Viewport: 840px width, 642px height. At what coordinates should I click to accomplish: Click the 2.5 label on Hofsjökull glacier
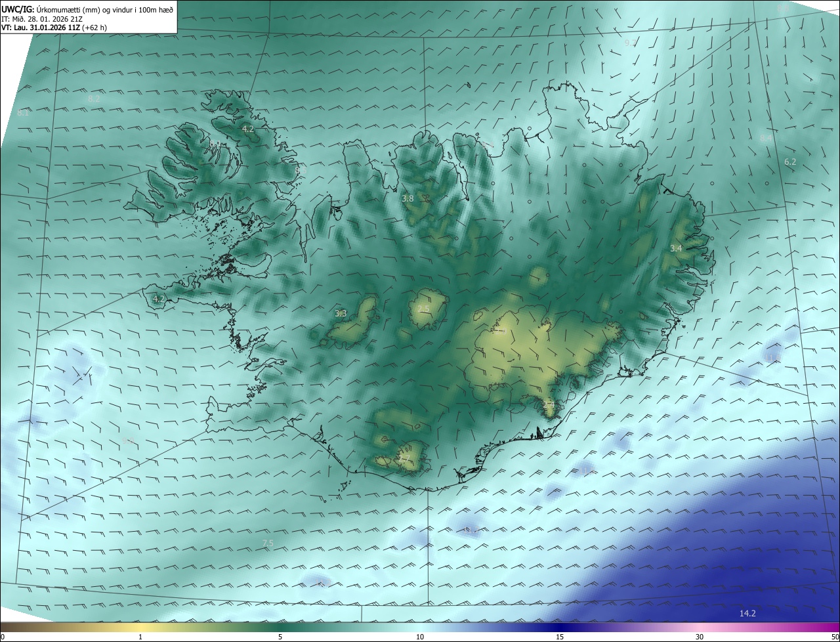pyautogui.click(x=423, y=309)
